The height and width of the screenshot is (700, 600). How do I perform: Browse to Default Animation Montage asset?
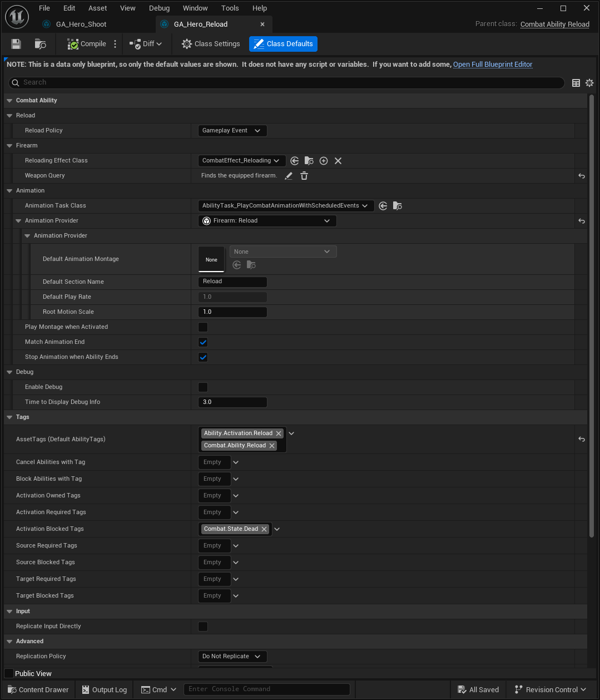251,265
